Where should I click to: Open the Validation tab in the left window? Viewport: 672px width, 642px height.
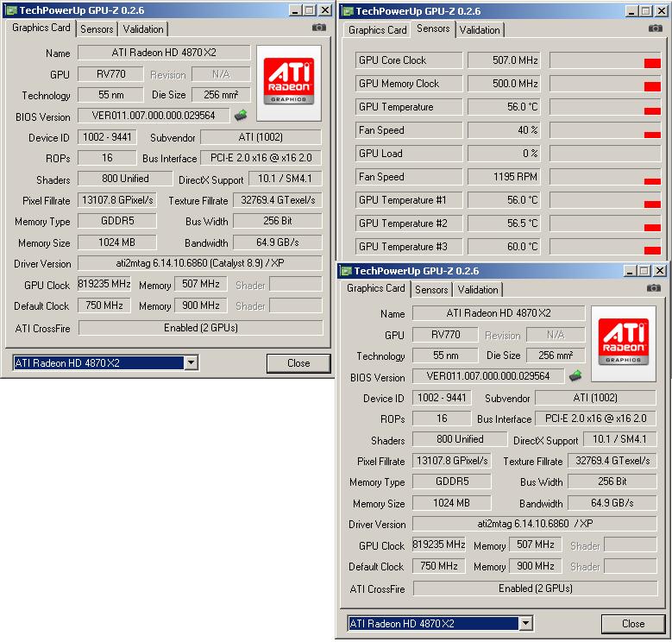pyautogui.click(x=143, y=29)
